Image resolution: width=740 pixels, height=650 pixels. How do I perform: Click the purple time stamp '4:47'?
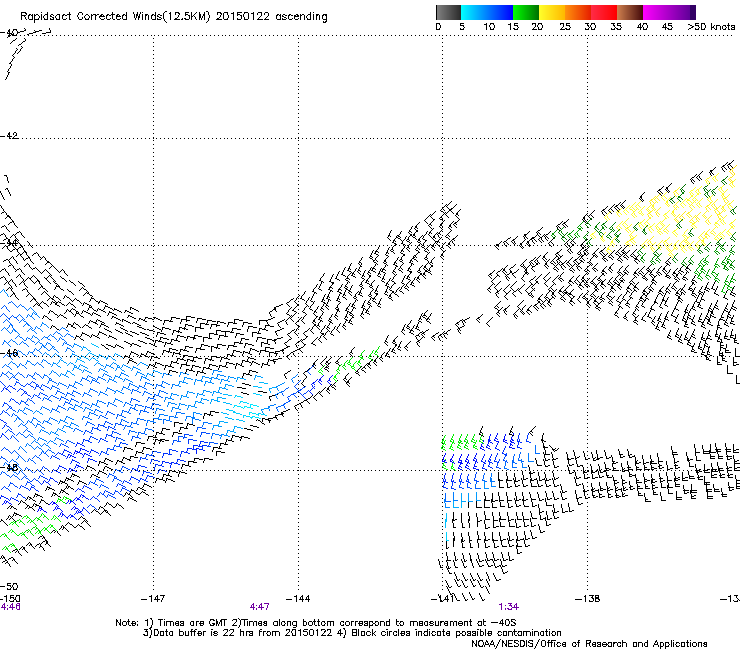coord(260,607)
